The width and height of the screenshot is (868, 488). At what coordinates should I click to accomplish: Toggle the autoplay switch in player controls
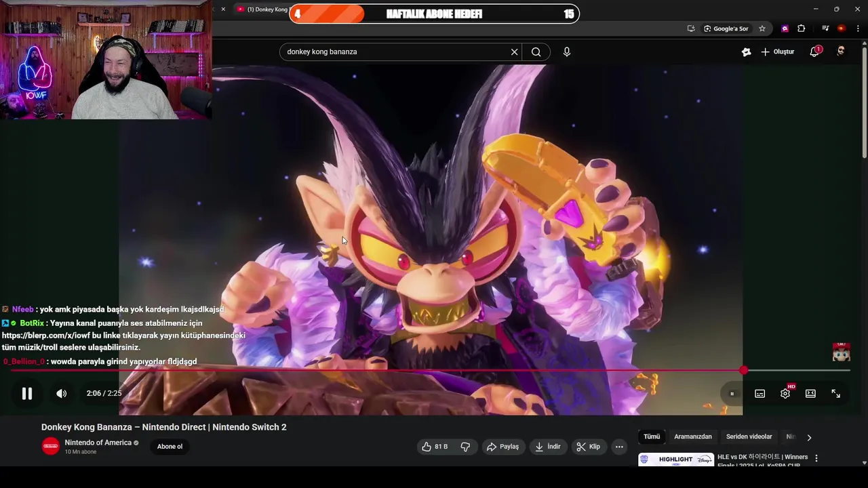[732, 394]
